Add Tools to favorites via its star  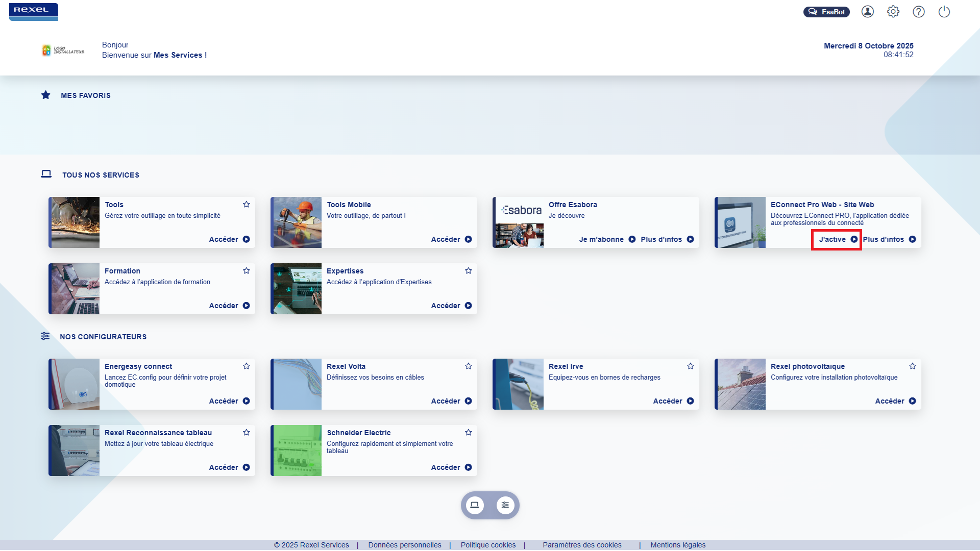click(x=247, y=204)
